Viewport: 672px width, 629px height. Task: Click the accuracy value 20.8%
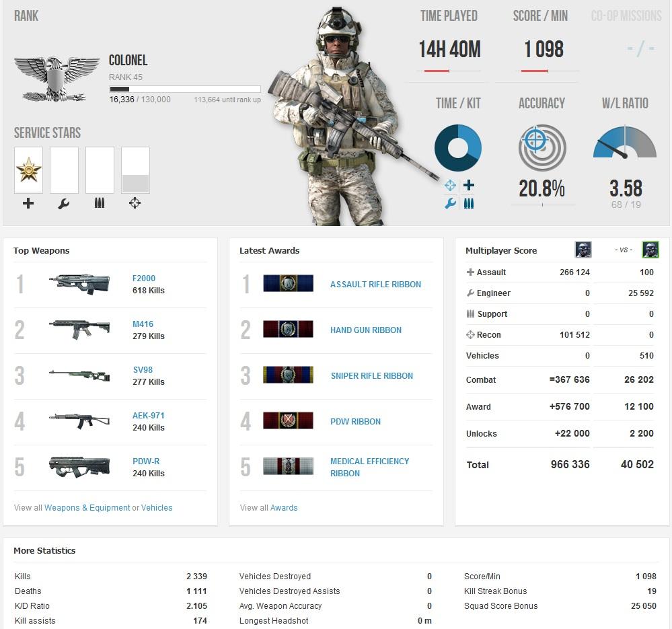tap(542, 188)
